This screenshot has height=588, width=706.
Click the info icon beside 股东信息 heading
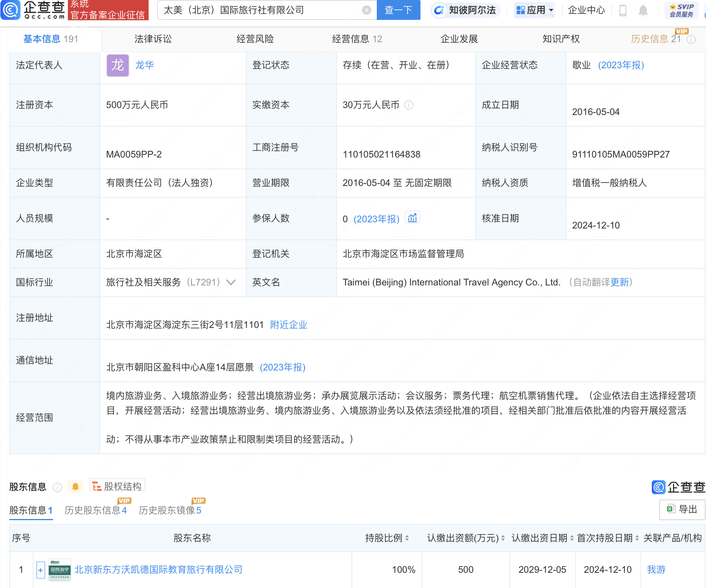(57, 487)
